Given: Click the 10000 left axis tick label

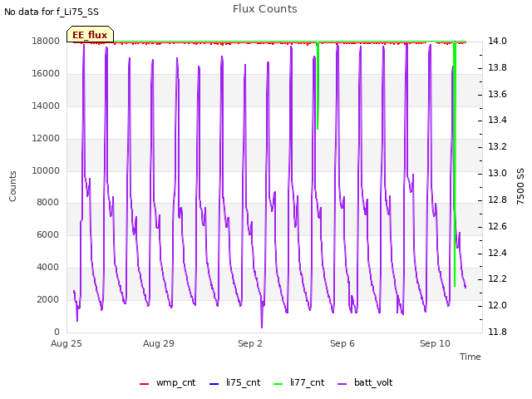Looking at the screenshot, I should click(x=46, y=170).
